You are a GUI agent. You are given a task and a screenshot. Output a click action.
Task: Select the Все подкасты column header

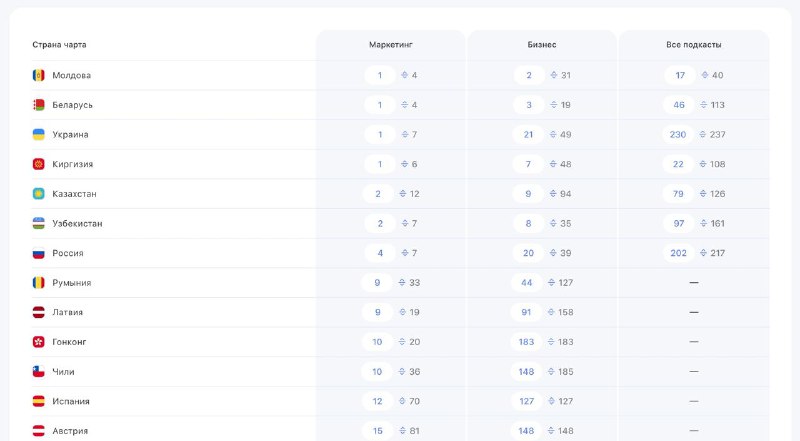click(694, 44)
